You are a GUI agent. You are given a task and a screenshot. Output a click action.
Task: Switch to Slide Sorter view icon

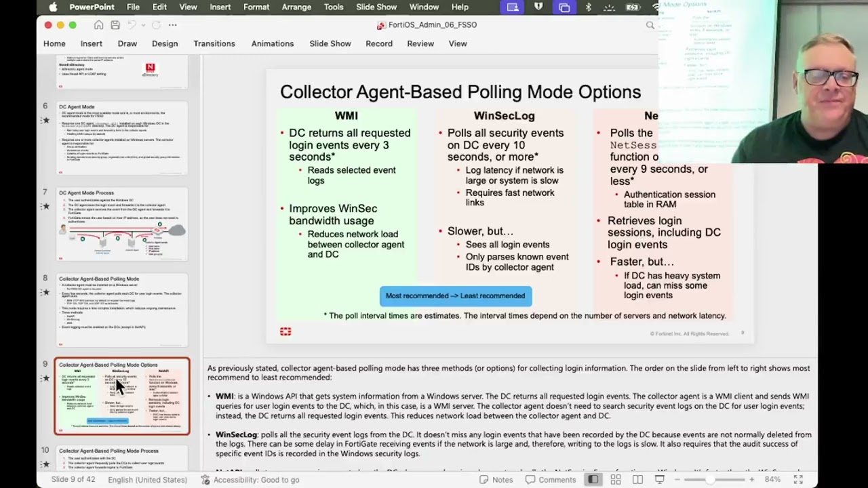click(616, 480)
